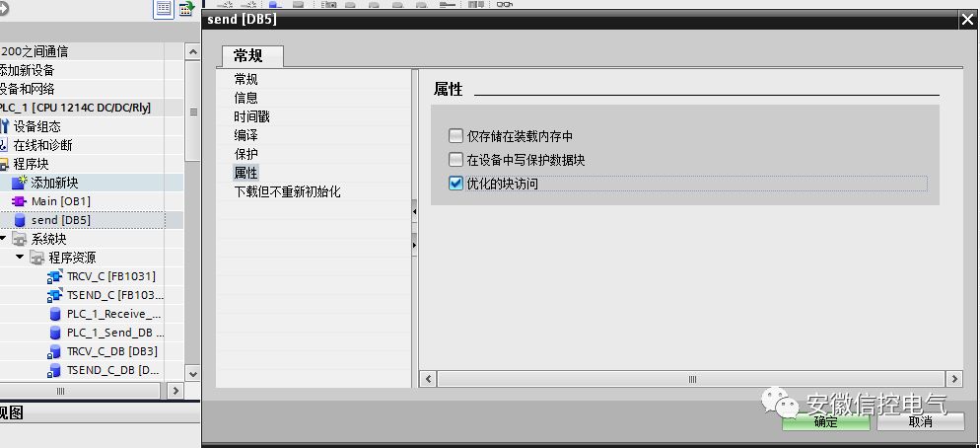The image size is (980, 448).
Task: Select 设备组态 in project tree
Action: pos(36,126)
